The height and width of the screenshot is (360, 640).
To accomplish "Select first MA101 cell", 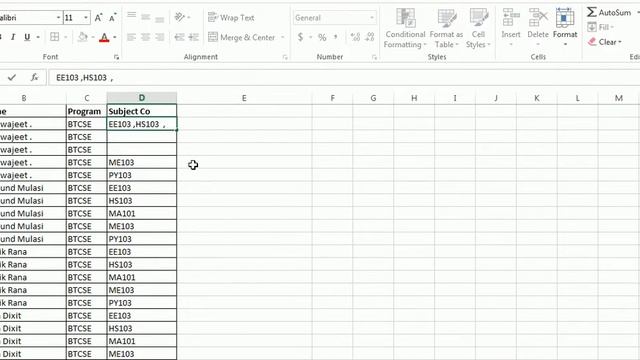I will coord(142,213).
